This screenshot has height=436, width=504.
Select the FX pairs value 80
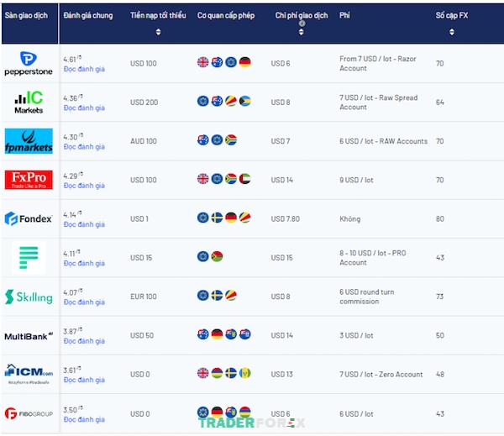tap(440, 219)
